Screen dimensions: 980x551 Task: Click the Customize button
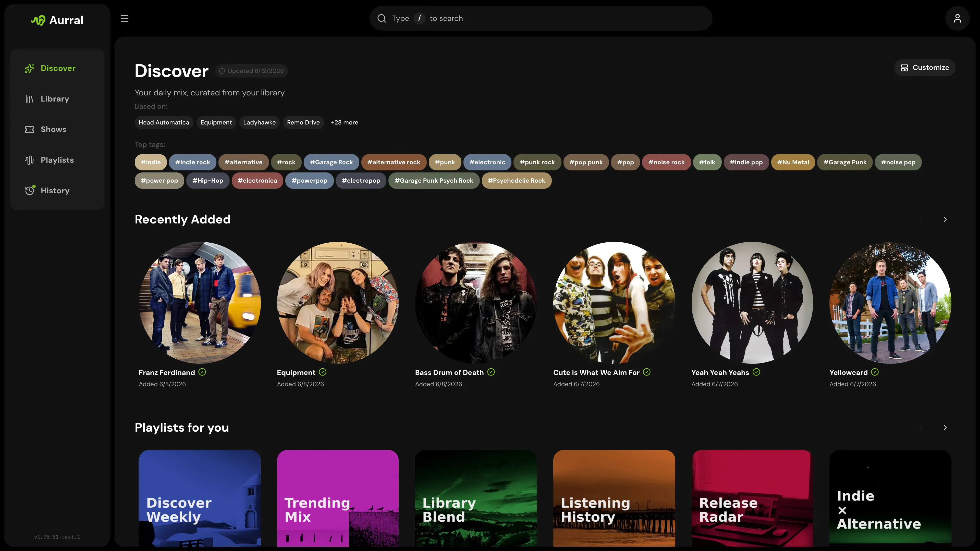click(x=924, y=68)
